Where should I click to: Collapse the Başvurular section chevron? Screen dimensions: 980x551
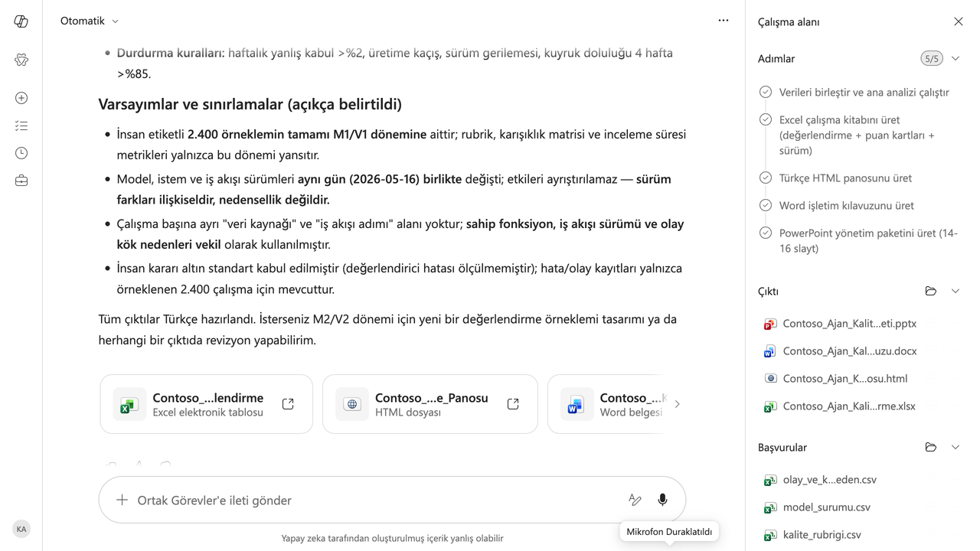coord(955,447)
